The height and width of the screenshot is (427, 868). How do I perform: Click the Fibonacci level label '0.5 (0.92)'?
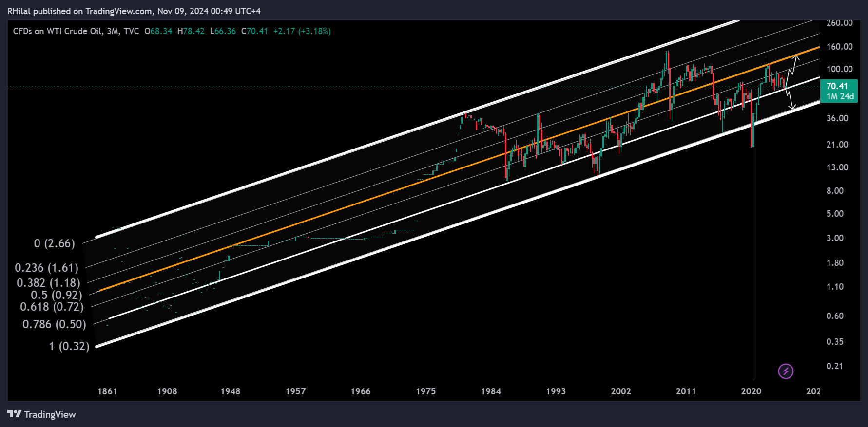click(57, 295)
